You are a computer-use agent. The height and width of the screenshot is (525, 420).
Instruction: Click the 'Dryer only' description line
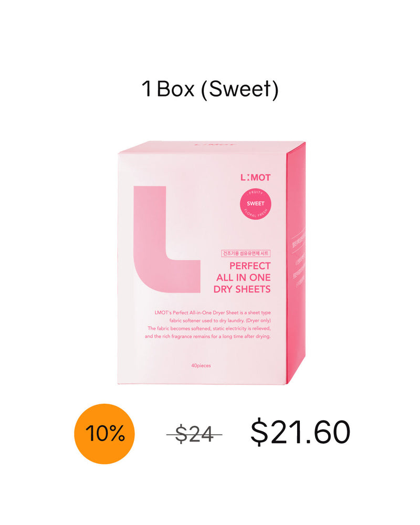point(220,320)
